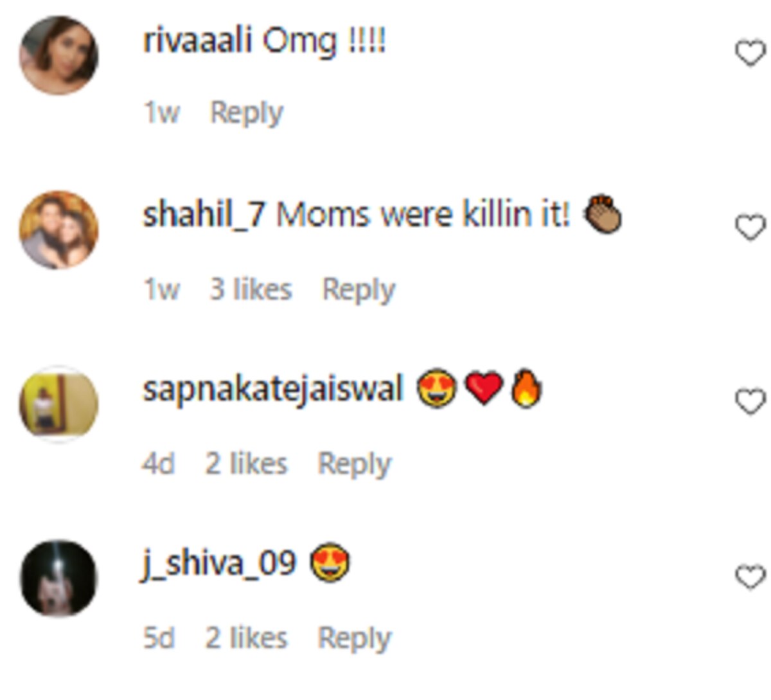Reply to sapnakatejaiswal's emoji comment
Image resolution: width=771 pixels, height=700 pixels.
coord(355,463)
